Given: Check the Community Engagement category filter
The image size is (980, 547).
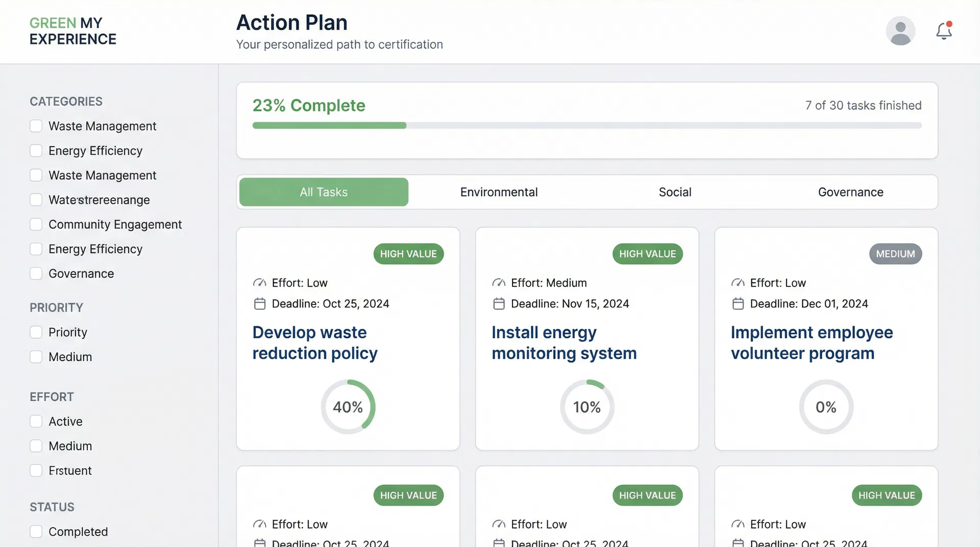Looking at the screenshot, I should pos(36,224).
